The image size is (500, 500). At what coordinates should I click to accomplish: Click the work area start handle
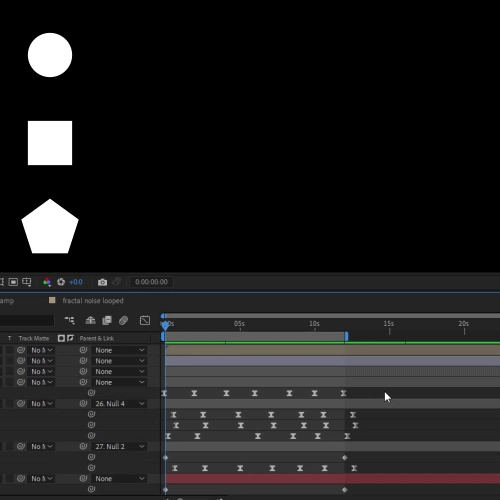tap(163, 336)
